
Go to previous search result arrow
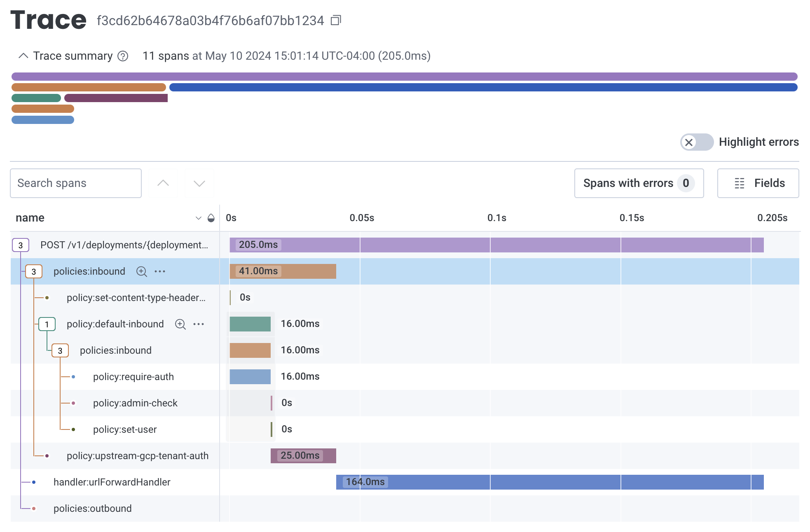[x=163, y=183]
